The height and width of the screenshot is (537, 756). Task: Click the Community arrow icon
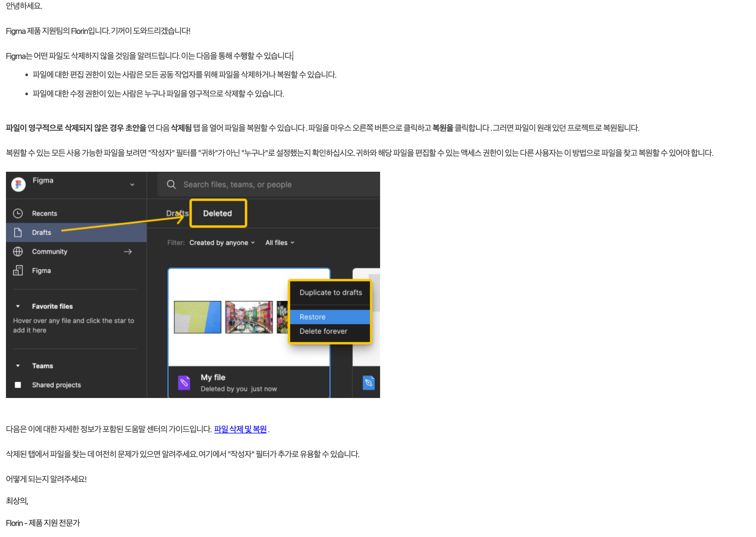128,252
